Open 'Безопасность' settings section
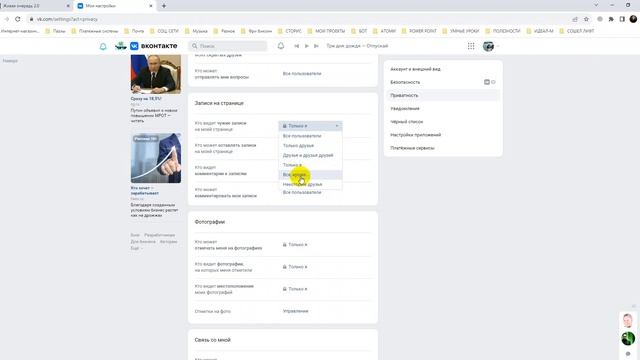 (443, 82)
